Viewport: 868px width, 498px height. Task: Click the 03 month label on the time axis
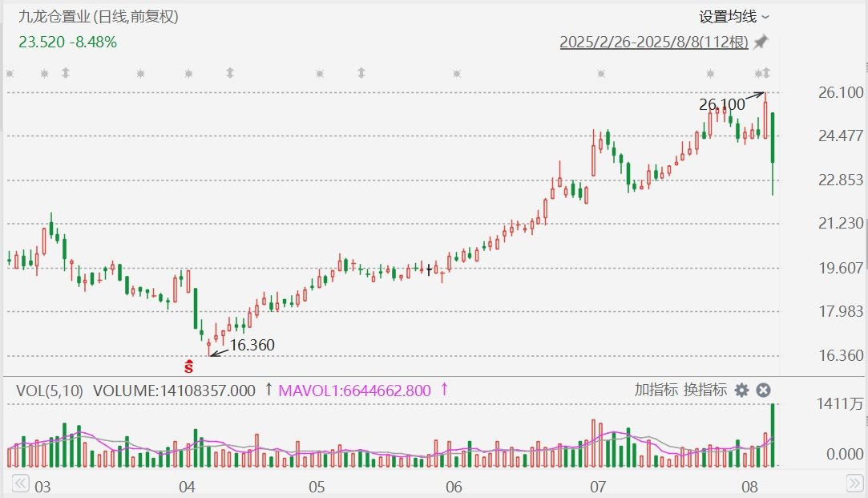tap(42, 487)
